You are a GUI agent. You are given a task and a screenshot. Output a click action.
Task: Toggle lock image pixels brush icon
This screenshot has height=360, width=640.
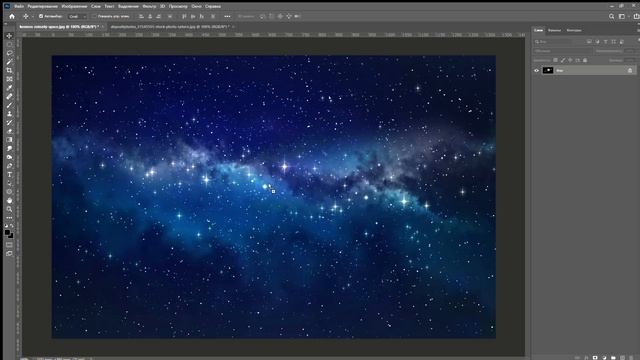click(x=563, y=60)
